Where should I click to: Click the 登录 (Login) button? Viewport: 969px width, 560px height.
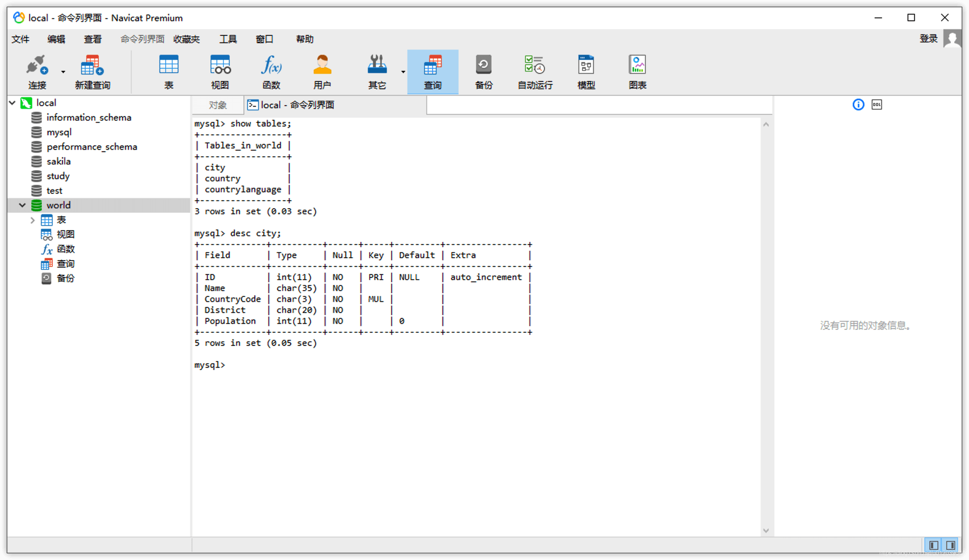[928, 39]
